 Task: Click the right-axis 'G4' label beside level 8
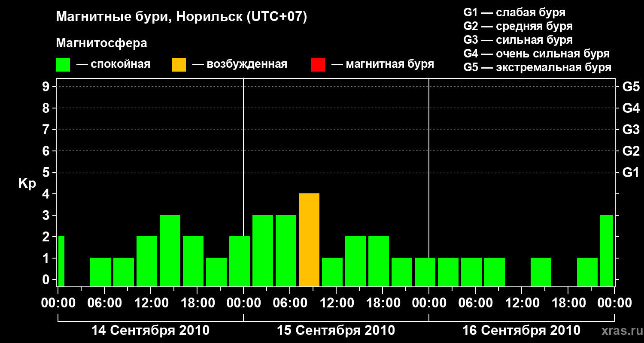[x=631, y=108]
